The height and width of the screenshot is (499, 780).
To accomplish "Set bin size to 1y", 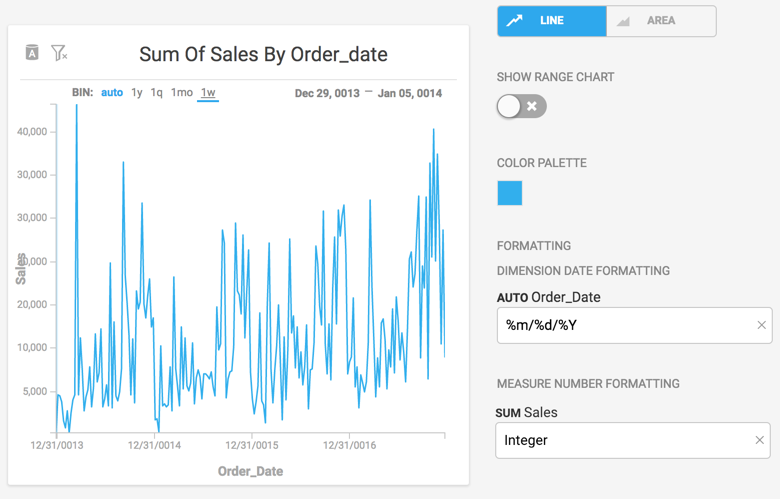I will click(x=137, y=93).
